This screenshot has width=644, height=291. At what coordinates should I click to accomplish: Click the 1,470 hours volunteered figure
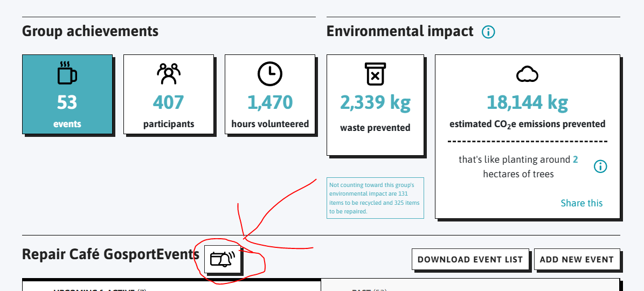tap(269, 102)
